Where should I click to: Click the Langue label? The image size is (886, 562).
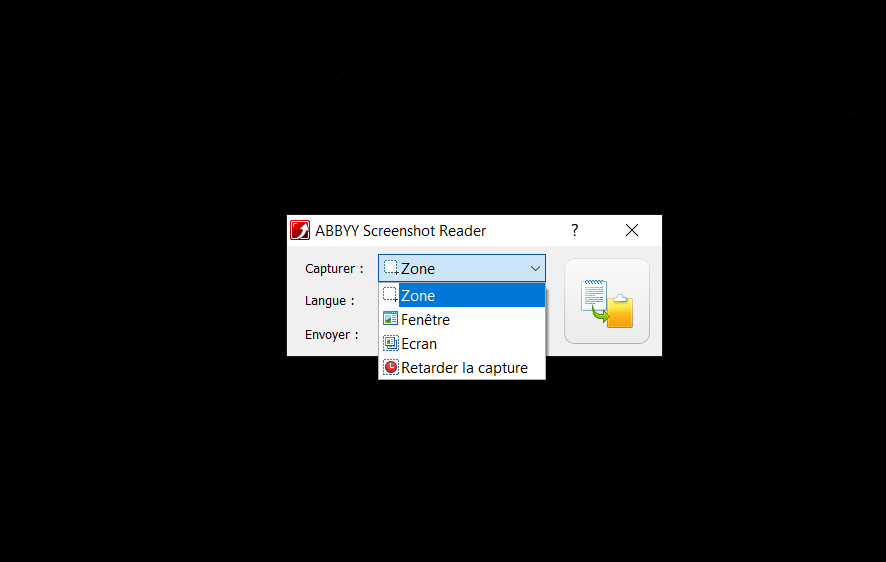pos(329,301)
